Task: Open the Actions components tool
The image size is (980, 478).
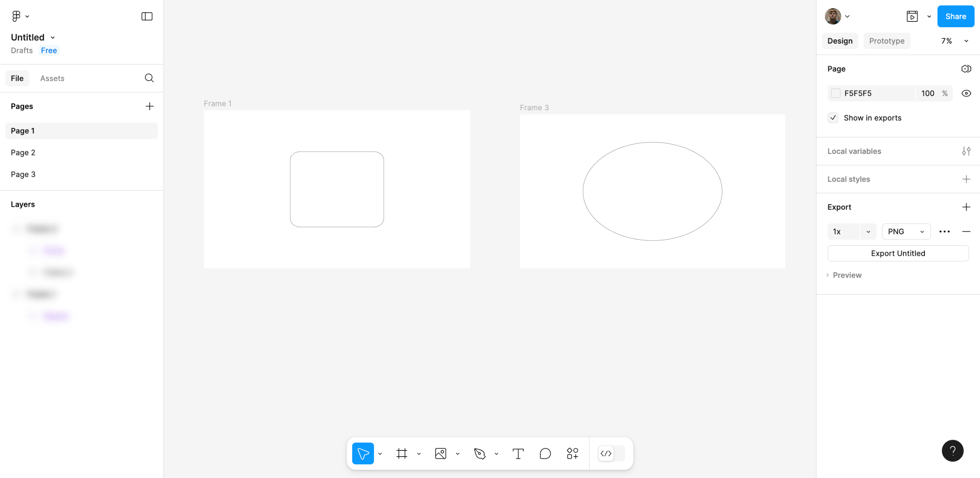Action: pyautogui.click(x=572, y=453)
